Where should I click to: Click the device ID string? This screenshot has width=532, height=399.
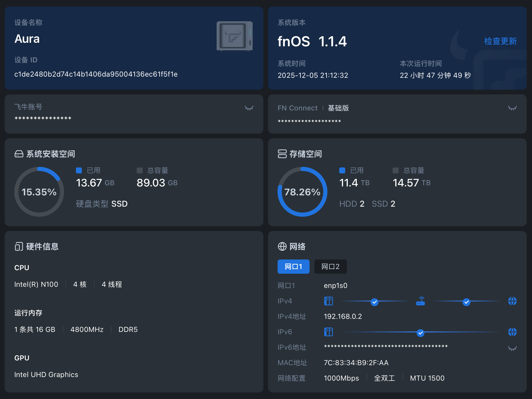click(96, 74)
